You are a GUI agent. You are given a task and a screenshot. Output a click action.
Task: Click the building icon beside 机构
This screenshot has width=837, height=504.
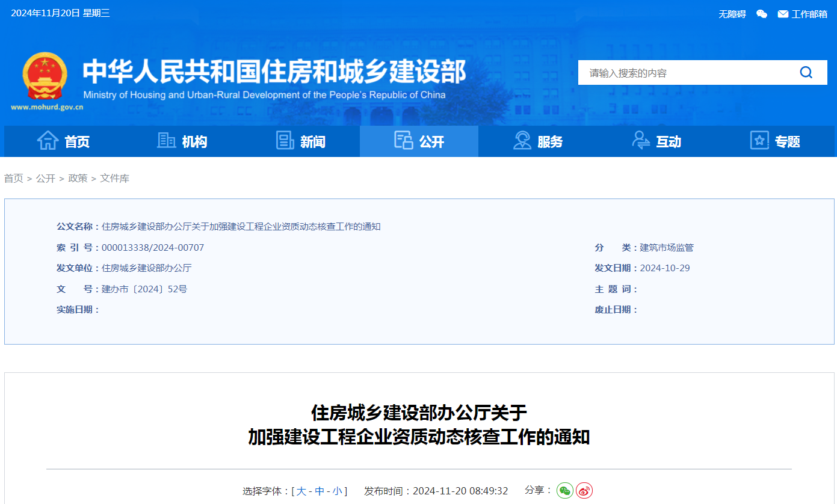click(165, 140)
